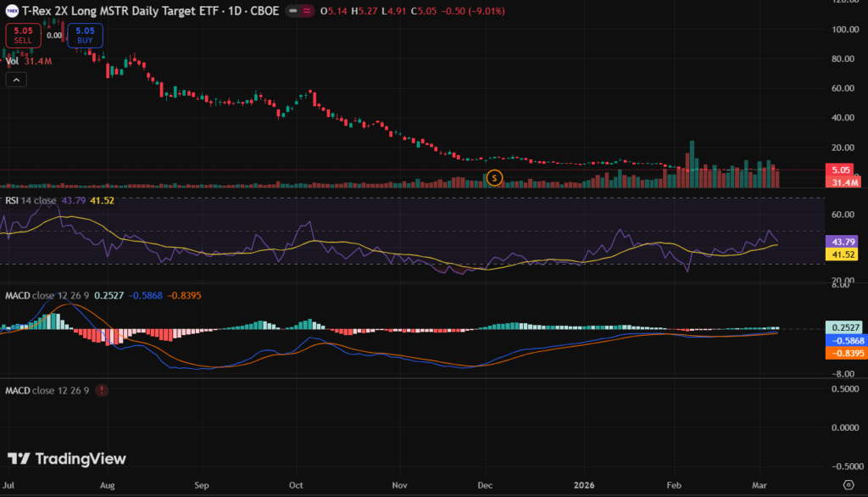This screenshot has width=868, height=497.
Task: Click the red 5.05 price label
Action: pos(844,170)
